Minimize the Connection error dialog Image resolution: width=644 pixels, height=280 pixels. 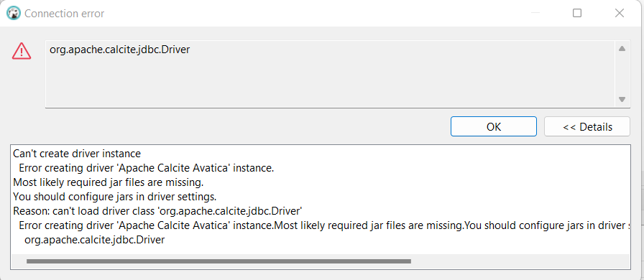click(535, 13)
